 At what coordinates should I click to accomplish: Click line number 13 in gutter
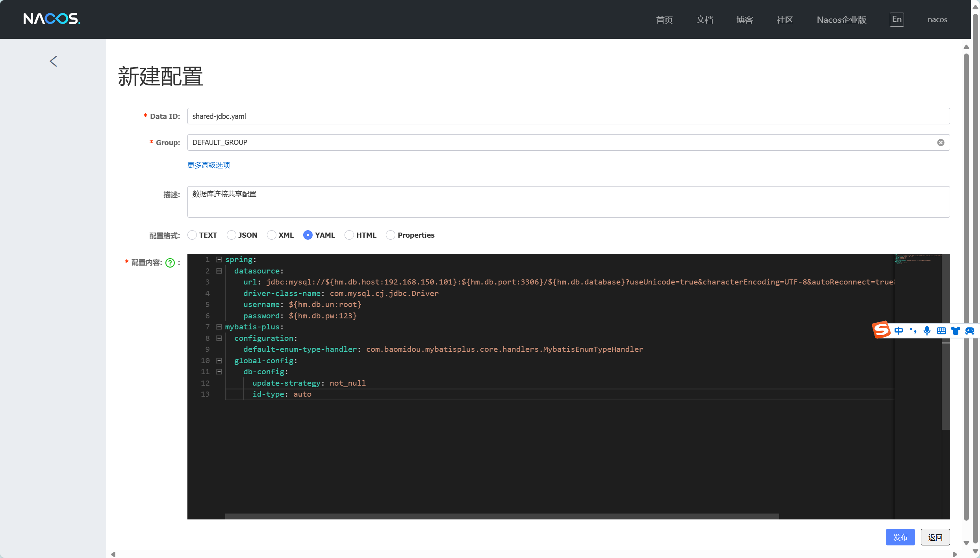(206, 394)
